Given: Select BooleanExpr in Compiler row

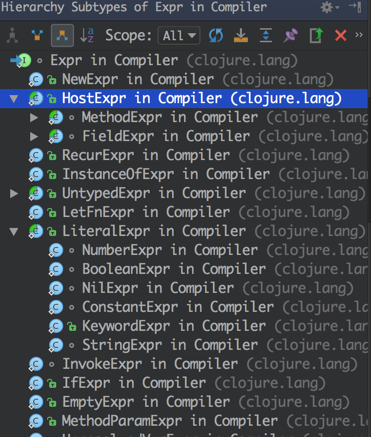Looking at the screenshot, I should click(x=184, y=269).
